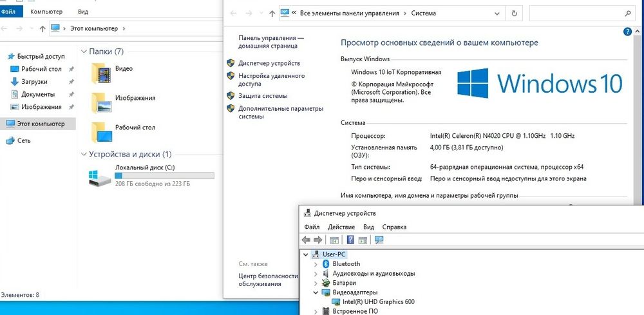644x315 pixels.
Task: Open the blue help question mark icon
Action: click(627, 32)
